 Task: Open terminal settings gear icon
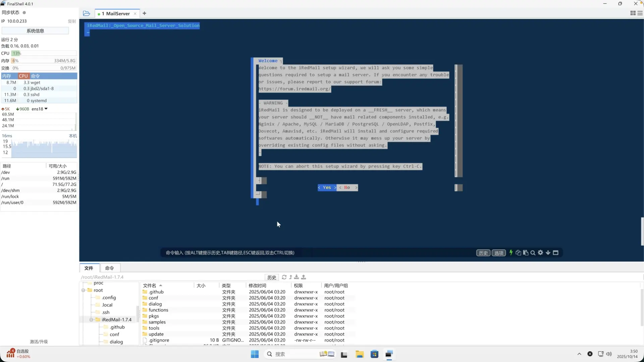(540, 253)
